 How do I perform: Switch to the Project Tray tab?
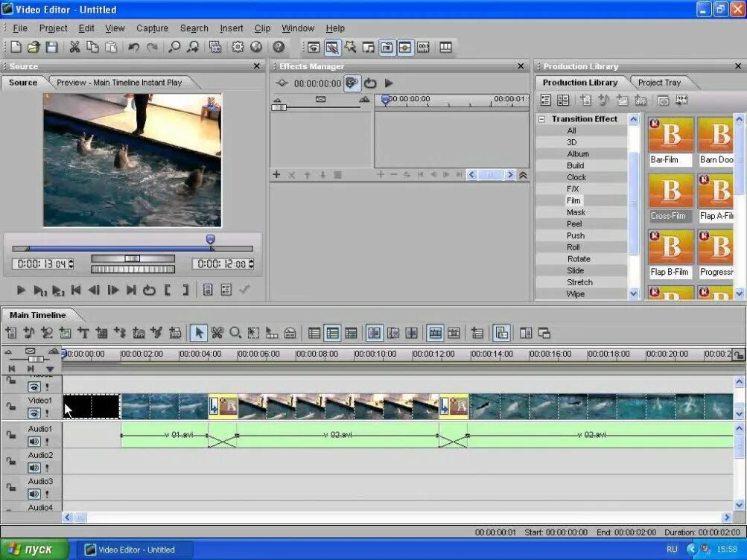(x=659, y=83)
